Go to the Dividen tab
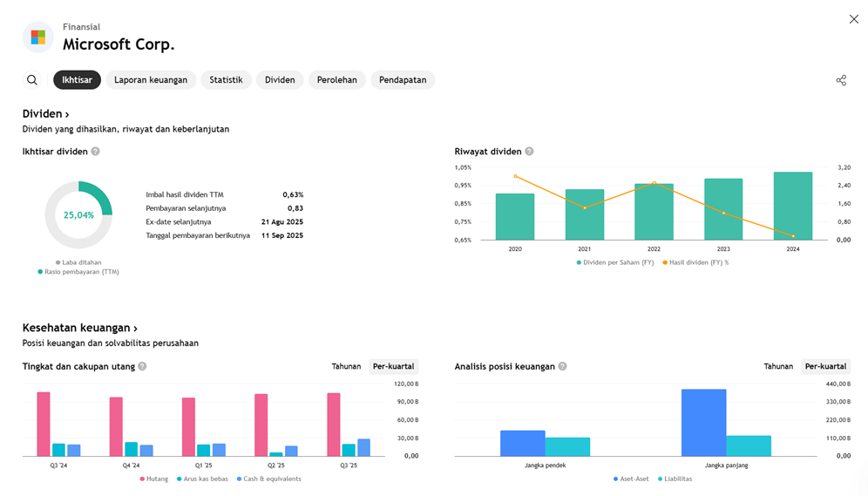Viewport: 868px width, 496px height. pos(280,79)
